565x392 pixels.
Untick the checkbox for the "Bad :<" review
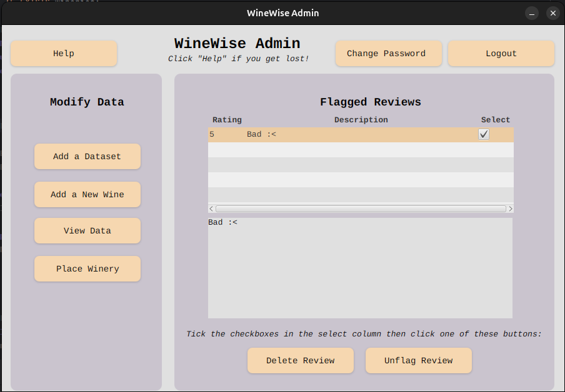484,134
